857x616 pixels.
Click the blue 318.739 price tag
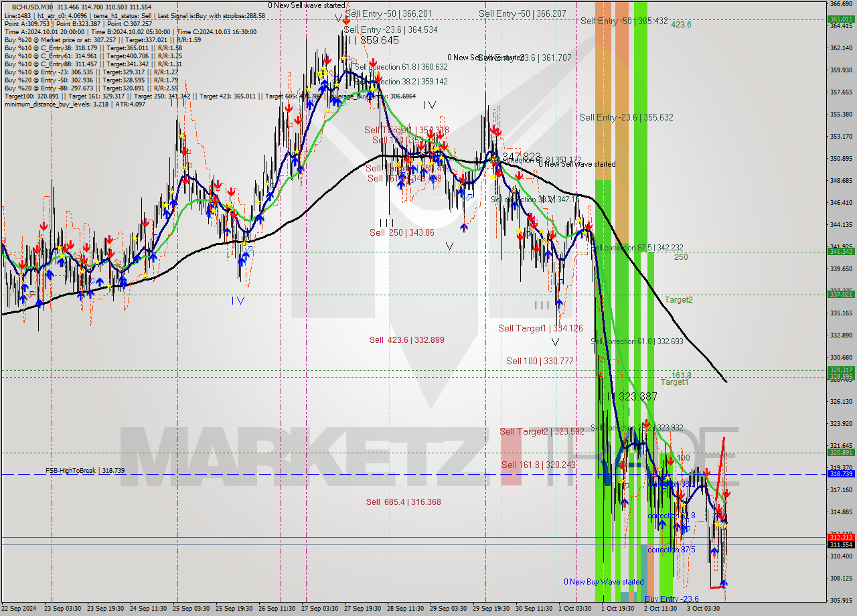842,473
